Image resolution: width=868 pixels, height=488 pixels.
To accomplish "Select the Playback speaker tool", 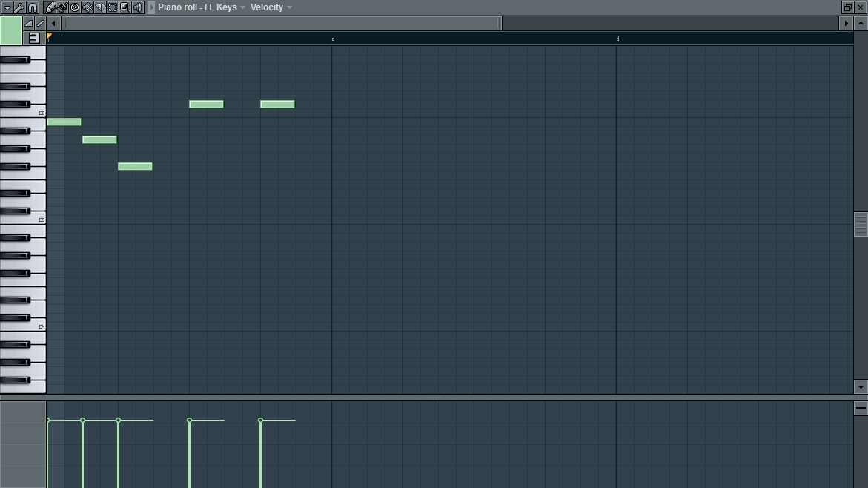I will pyautogui.click(x=138, y=7).
